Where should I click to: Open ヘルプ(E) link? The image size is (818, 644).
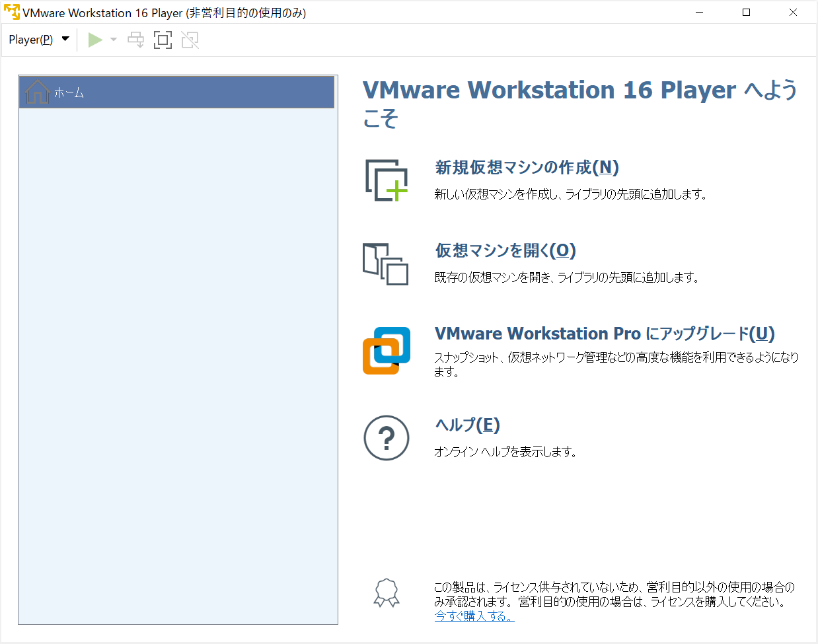point(467,425)
